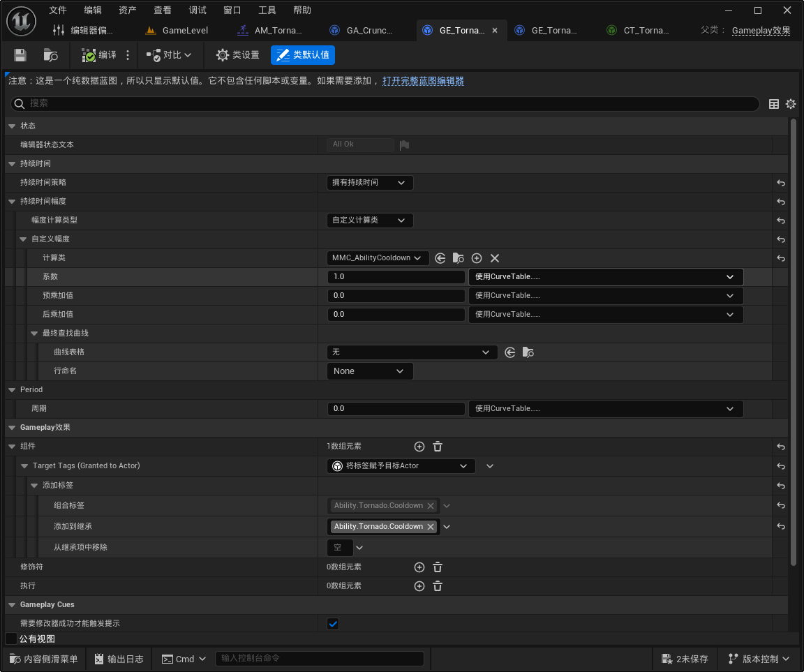This screenshot has height=672, width=804.
Task: Switch to the GA_Crunc... tab
Action: click(362, 31)
